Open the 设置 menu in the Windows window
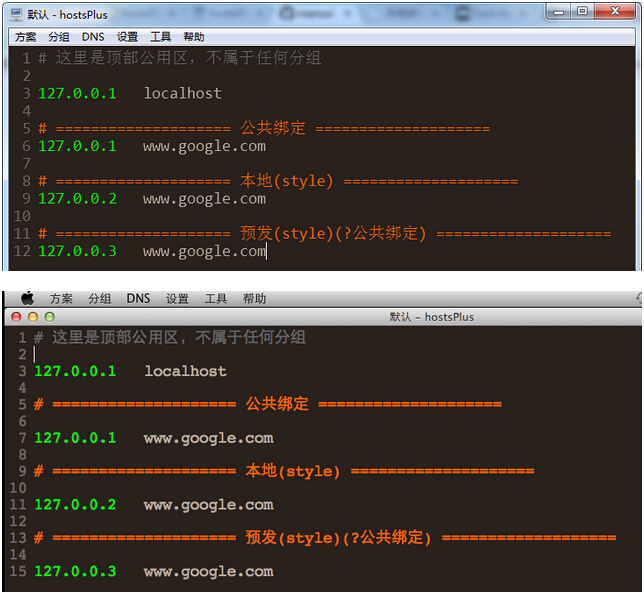Screen dimensions: 644x595 (127, 36)
